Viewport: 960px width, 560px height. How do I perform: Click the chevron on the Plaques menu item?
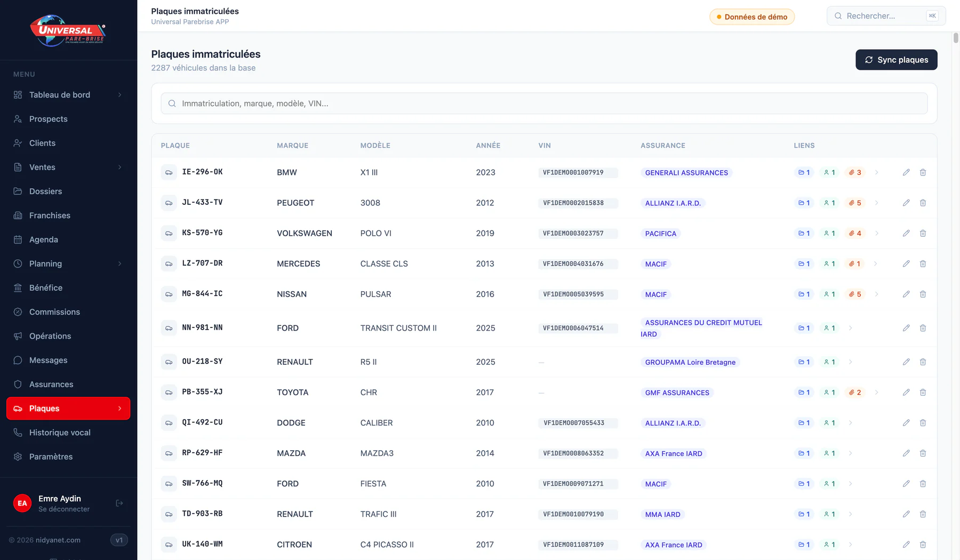tap(119, 408)
